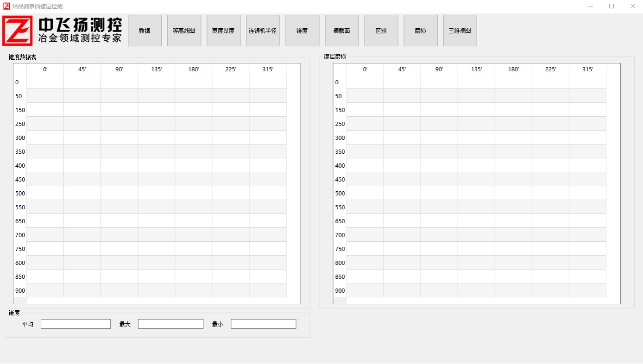643x364 pixels.
Task: Click the 中飞扬测控 logo image
Action: [x=63, y=31]
